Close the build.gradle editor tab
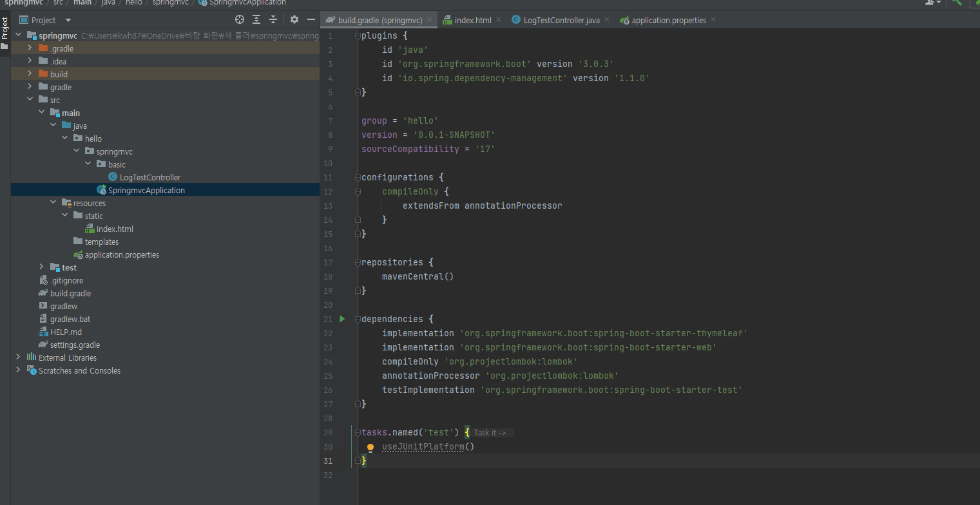The height and width of the screenshot is (505, 980). [430, 20]
